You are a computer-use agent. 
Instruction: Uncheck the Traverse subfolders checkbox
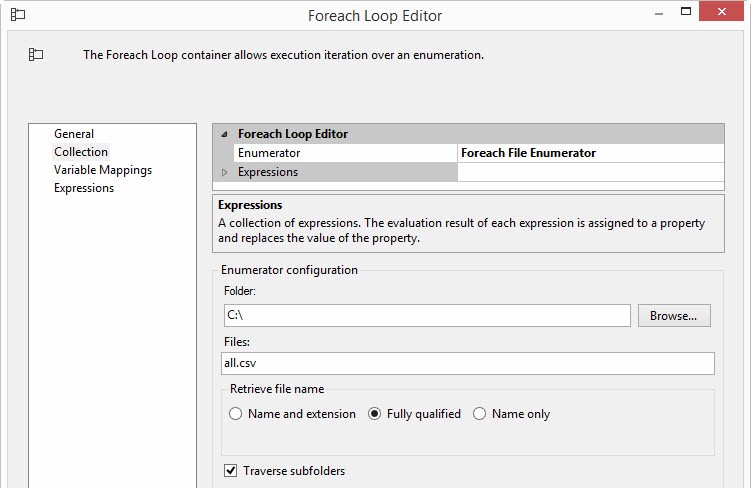pyautogui.click(x=231, y=471)
